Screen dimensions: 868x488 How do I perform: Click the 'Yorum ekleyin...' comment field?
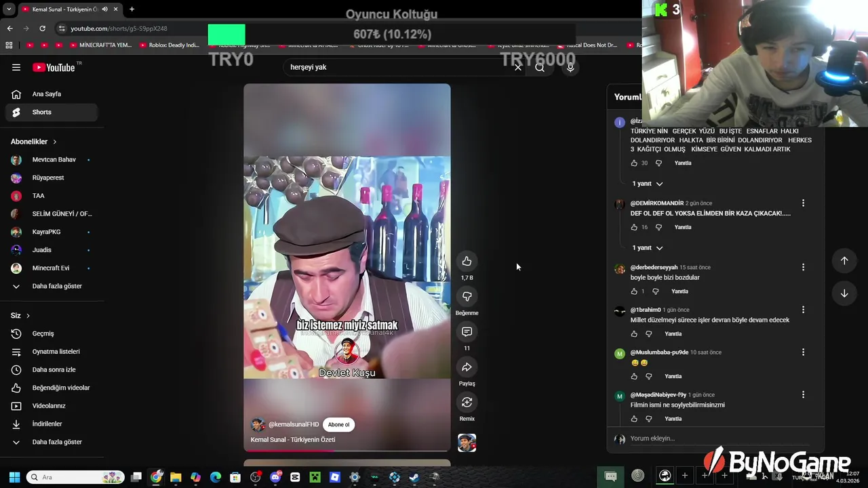[x=719, y=439]
